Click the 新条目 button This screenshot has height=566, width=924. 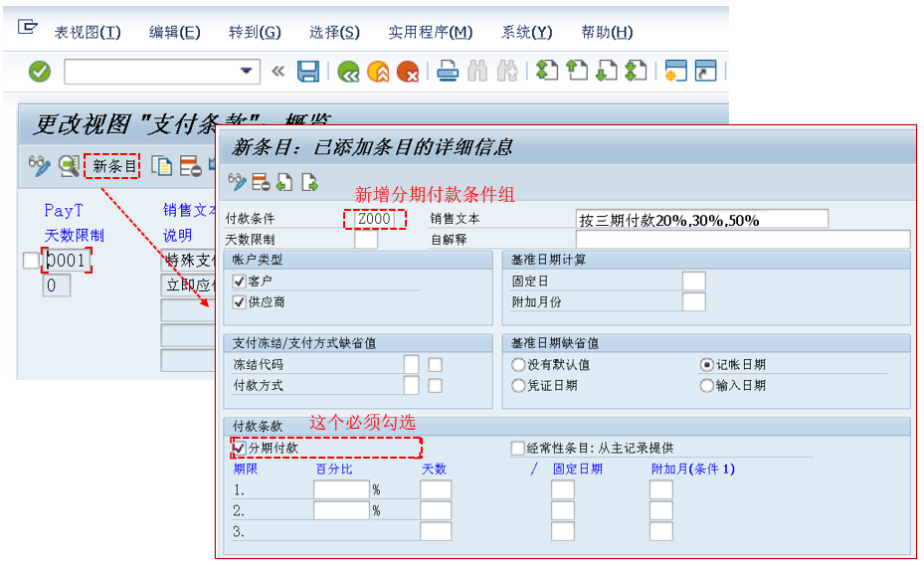[x=112, y=166]
